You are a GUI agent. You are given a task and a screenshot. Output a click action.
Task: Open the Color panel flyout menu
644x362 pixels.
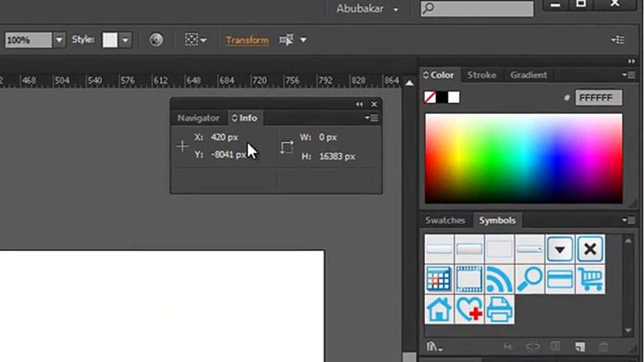628,75
